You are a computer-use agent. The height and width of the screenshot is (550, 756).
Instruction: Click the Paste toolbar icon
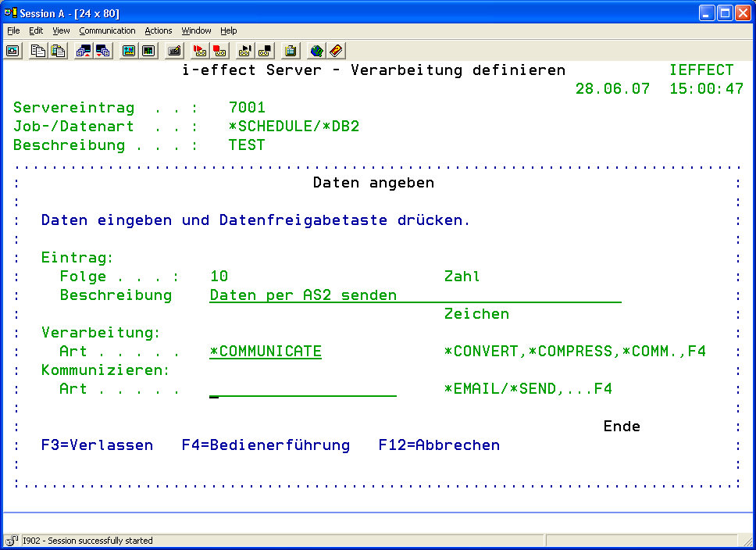coord(58,51)
